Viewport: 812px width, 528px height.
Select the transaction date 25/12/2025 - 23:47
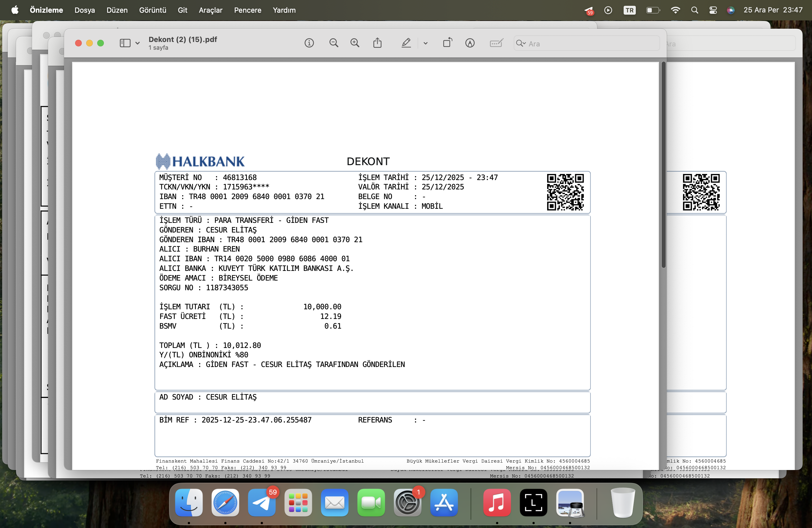(460, 177)
